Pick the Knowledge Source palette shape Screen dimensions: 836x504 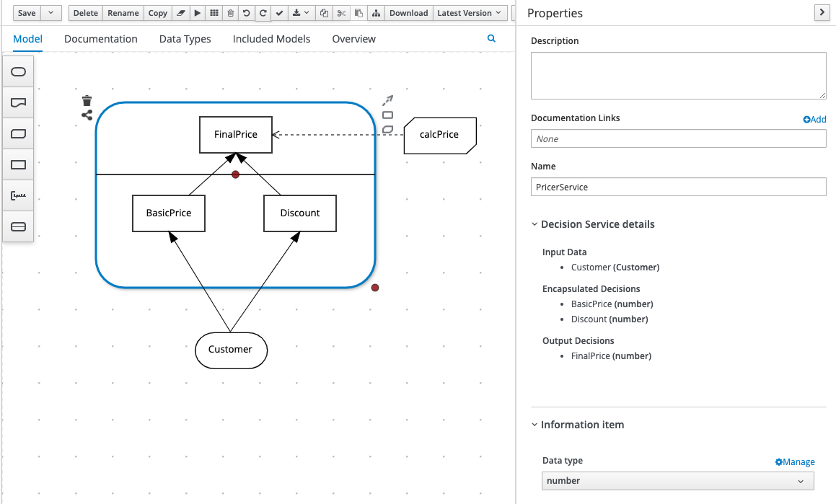19,102
